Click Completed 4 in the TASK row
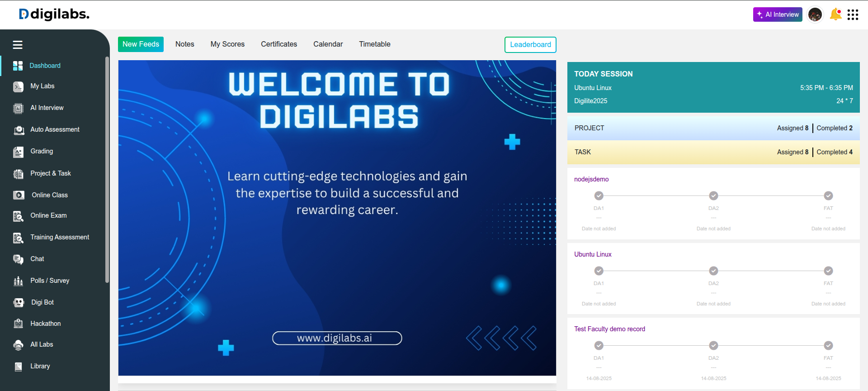This screenshot has width=868, height=391. coord(835,152)
